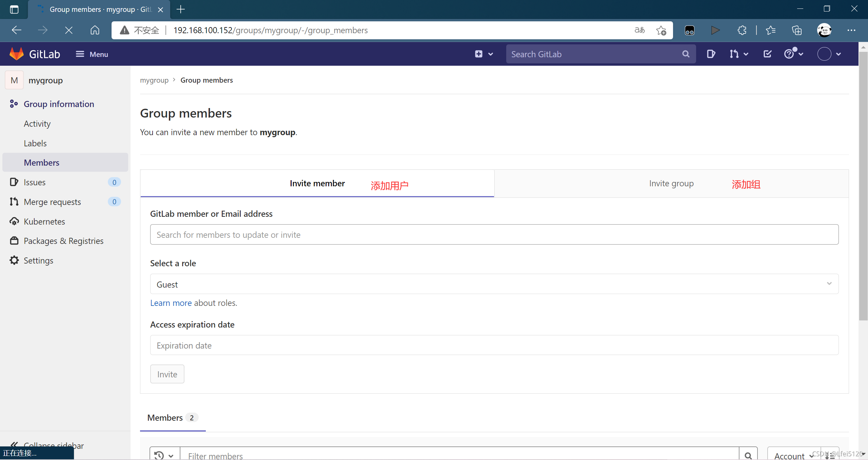Open the help question mark dropdown
The width and height of the screenshot is (868, 460).
tap(793, 54)
